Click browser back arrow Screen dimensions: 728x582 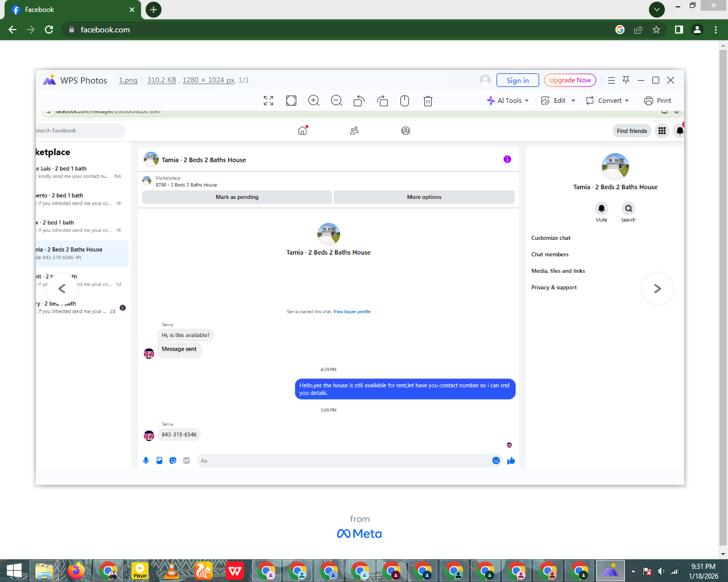[13, 30]
